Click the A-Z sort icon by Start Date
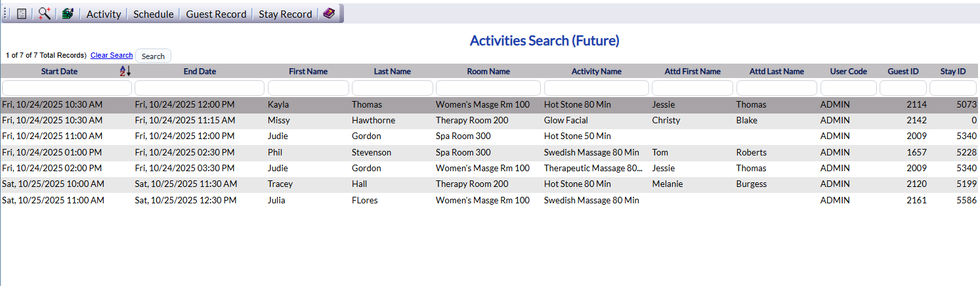The image size is (980, 286). pos(125,71)
